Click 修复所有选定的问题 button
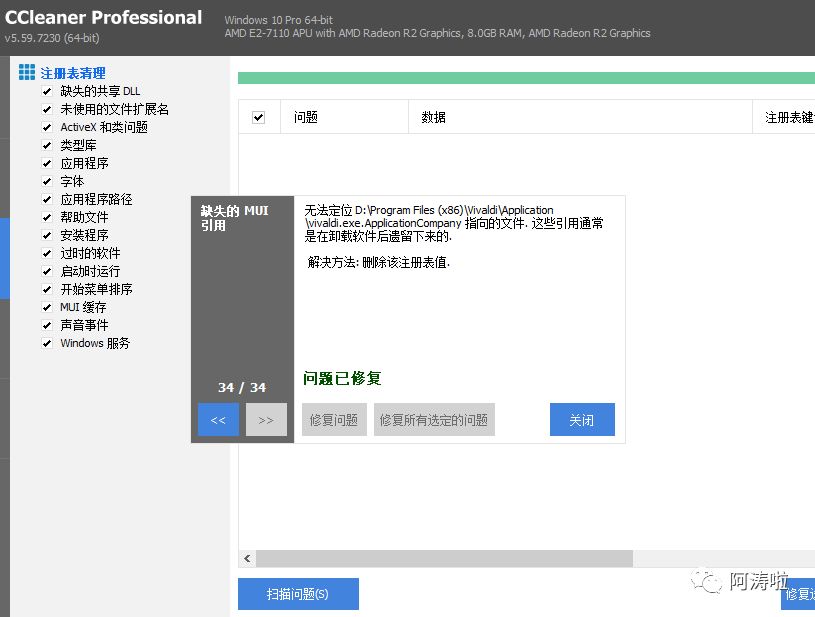The image size is (815, 617). tap(434, 419)
